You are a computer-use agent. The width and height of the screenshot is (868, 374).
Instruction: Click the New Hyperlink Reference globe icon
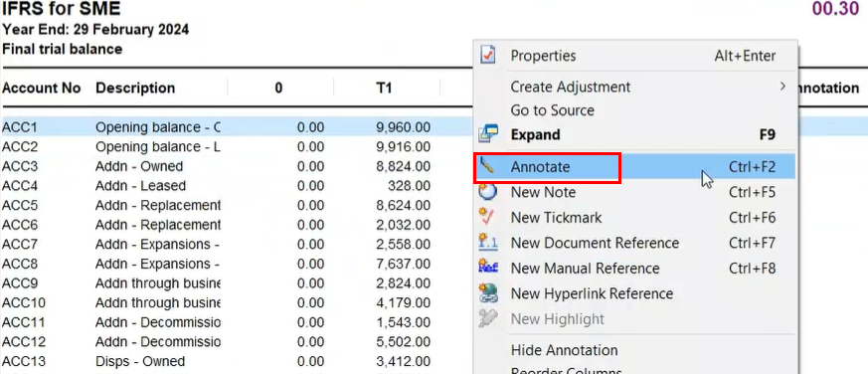(488, 293)
